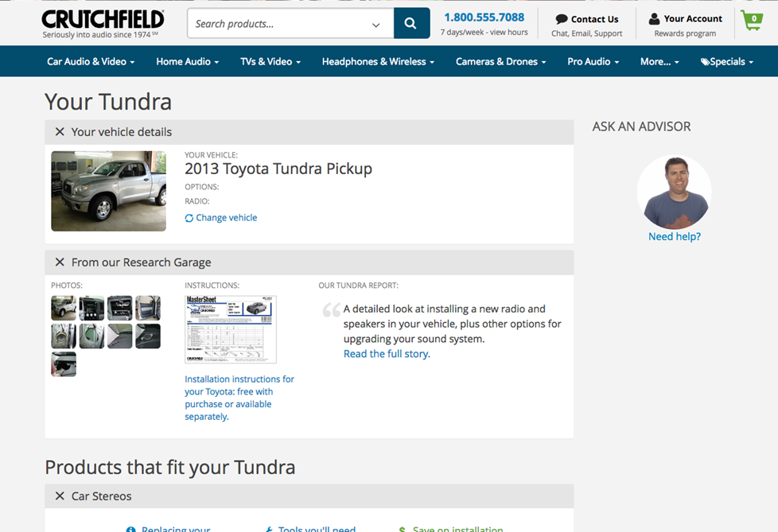778x532 pixels.
Task: Open the More... navigation dropdown
Action: click(x=659, y=61)
